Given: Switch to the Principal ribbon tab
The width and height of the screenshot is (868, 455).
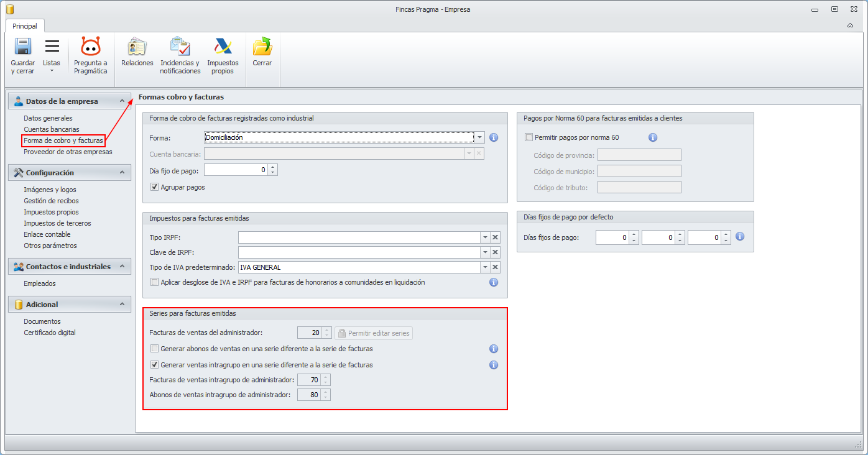Looking at the screenshot, I should pyautogui.click(x=25, y=26).
